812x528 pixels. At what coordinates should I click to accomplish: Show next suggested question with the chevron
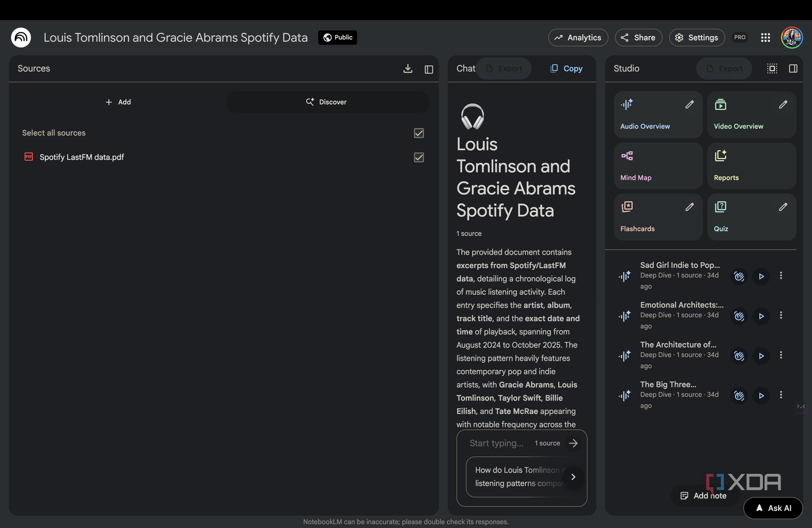tap(573, 477)
